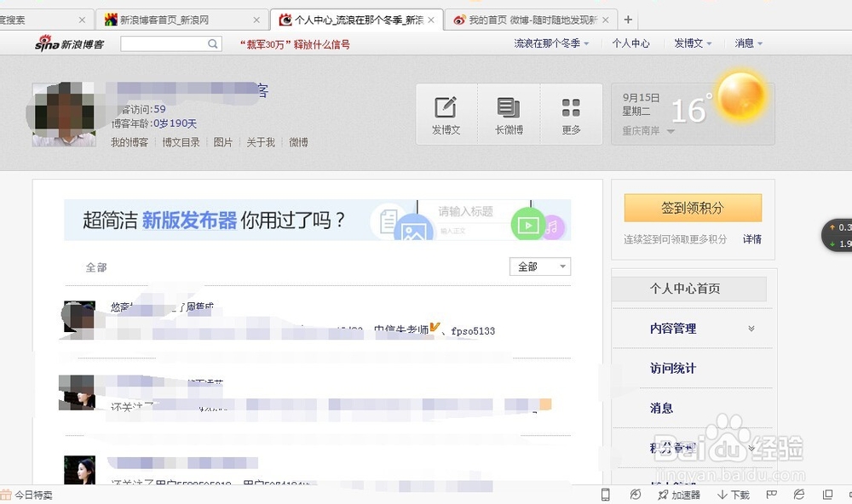852x504 pixels.
Task: Click the sun weather icon
Action: coord(740,96)
